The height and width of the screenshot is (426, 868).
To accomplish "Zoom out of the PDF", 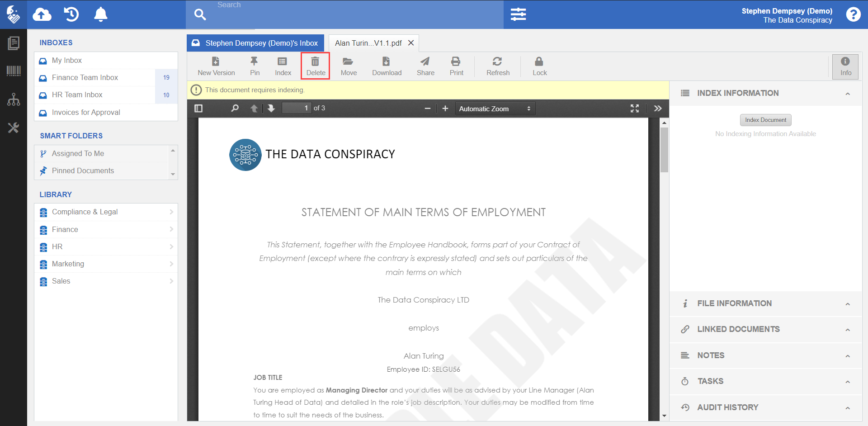I will click(427, 109).
